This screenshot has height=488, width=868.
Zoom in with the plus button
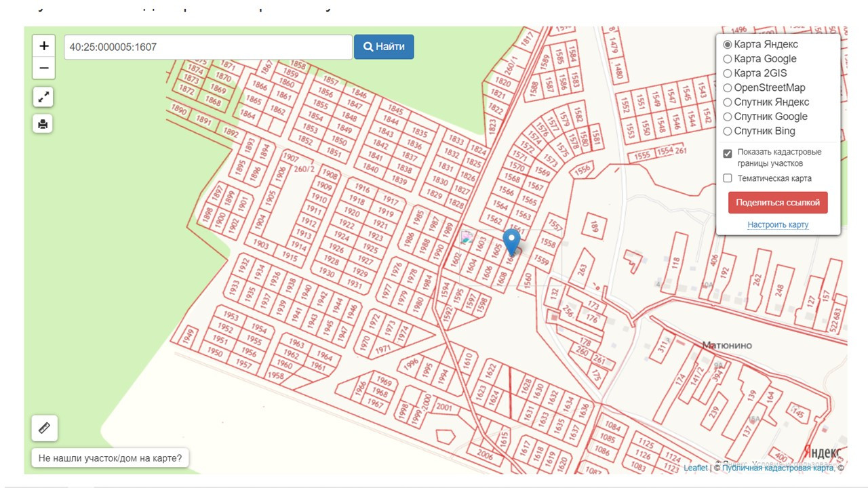(44, 46)
